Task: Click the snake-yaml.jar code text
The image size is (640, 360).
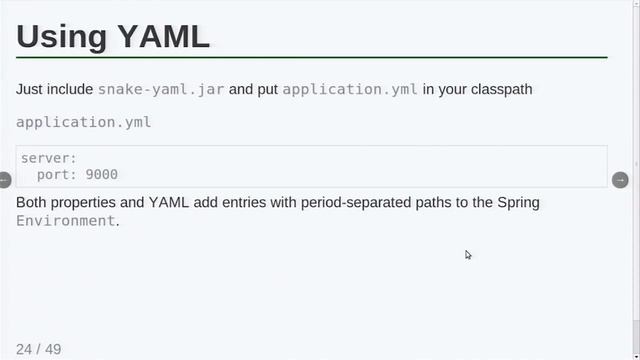Action: tap(161, 89)
